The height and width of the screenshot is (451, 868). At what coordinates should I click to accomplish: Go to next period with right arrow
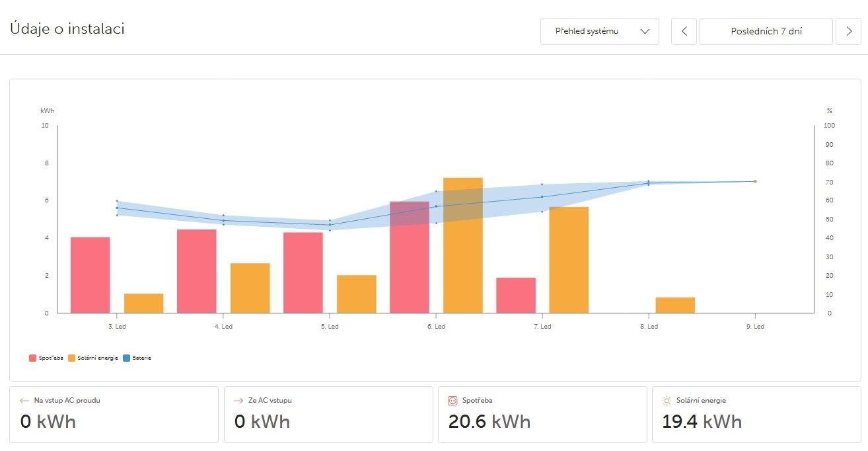848,31
